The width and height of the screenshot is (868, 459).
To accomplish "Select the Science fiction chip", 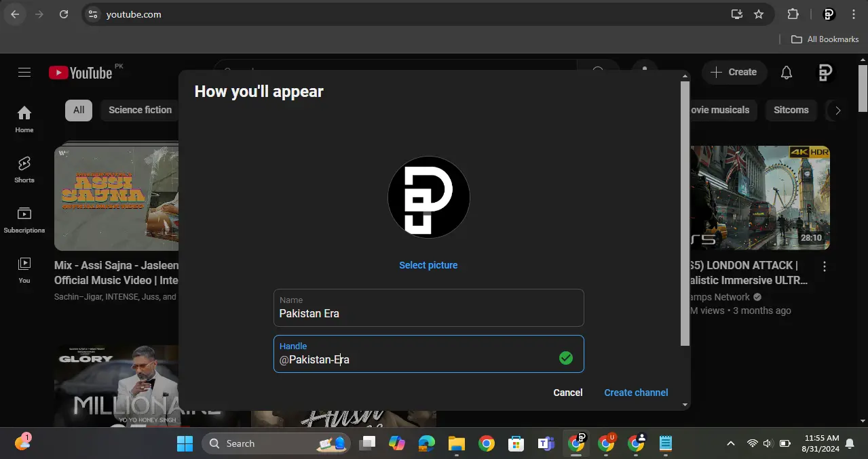I will (140, 110).
